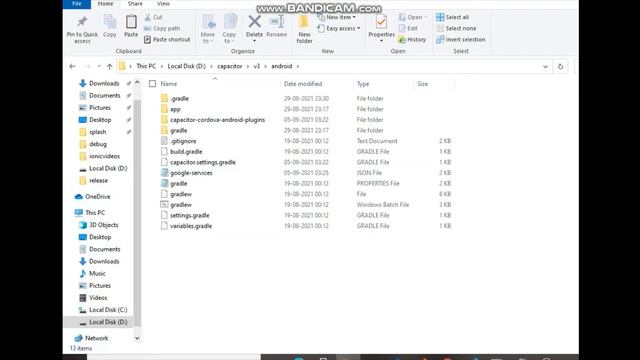Viewport: 640px width, 360px height.
Task: Open the Copy to command
Action: pyautogui.click(x=229, y=29)
